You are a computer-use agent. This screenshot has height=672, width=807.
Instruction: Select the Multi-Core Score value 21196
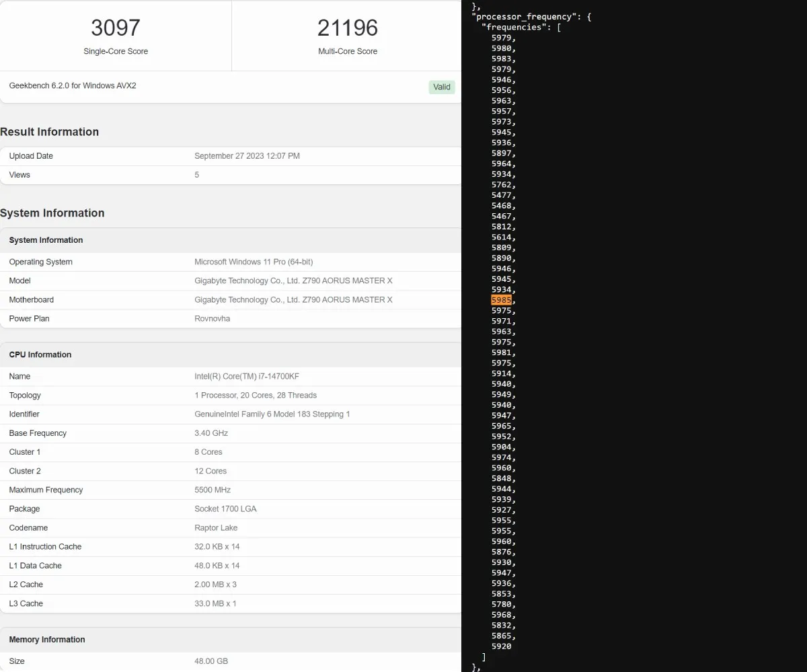[348, 28]
